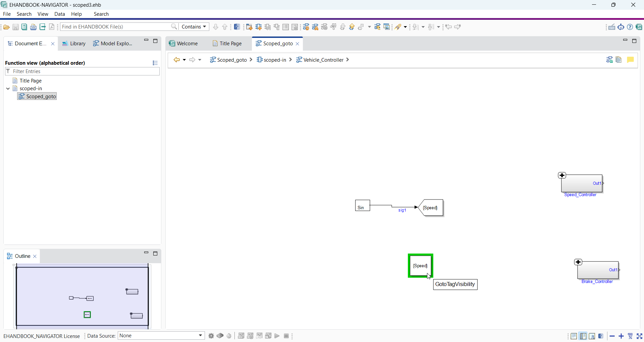Viewport: 644px width, 342px height.
Task: Open the back history dropdown arrow
Action: (x=184, y=60)
